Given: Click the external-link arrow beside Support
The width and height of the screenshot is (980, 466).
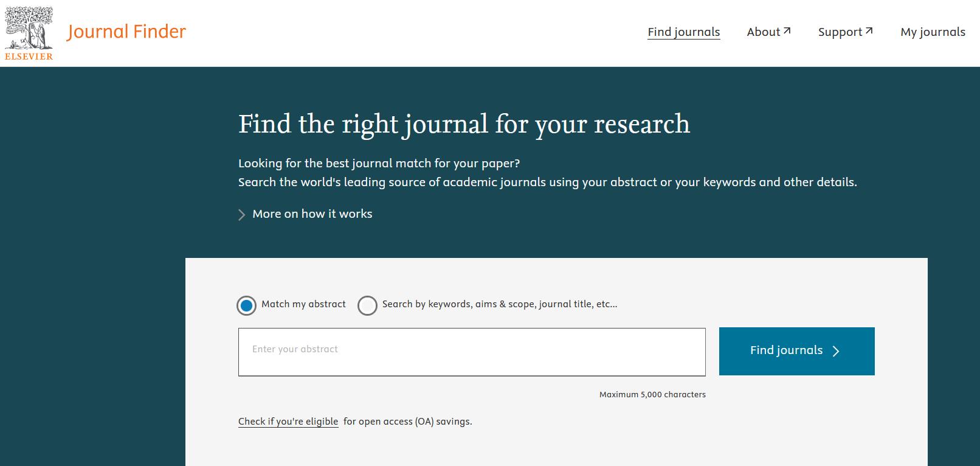Looking at the screenshot, I should [x=869, y=30].
